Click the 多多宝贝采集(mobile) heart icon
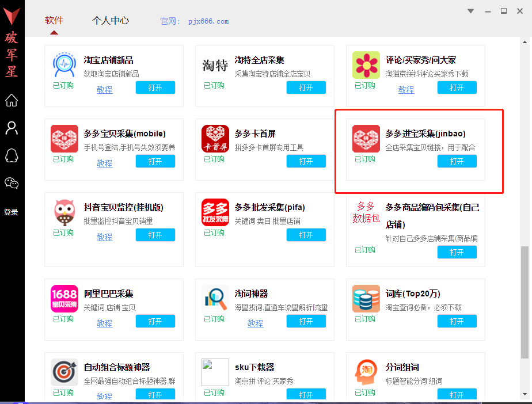The image size is (532, 404). point(64,138)
